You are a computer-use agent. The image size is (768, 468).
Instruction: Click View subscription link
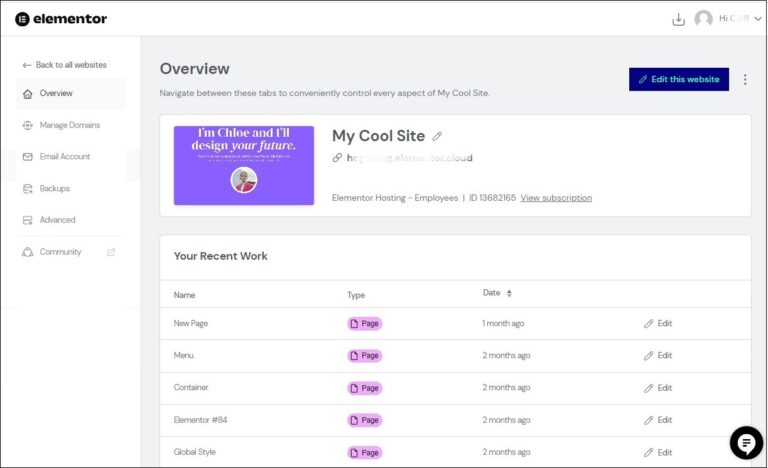[x=556, y=198]
